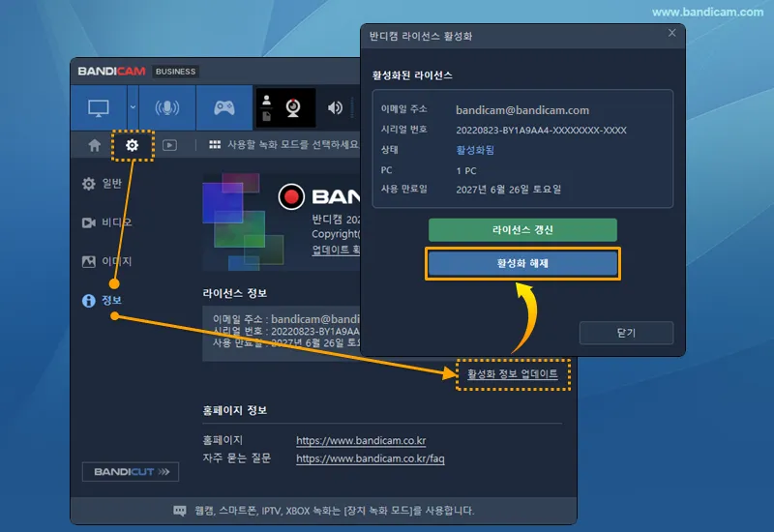Image resolution: width=774 pixels, height=532 pixels.
Task: Toggle the webcam overlay icon
Action: point(293,107)
